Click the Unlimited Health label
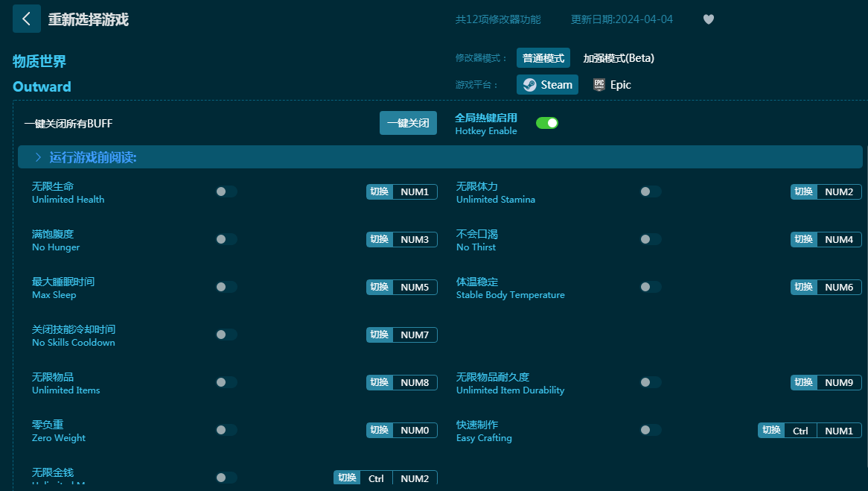 pyautogui.click(x=68, y=200)
